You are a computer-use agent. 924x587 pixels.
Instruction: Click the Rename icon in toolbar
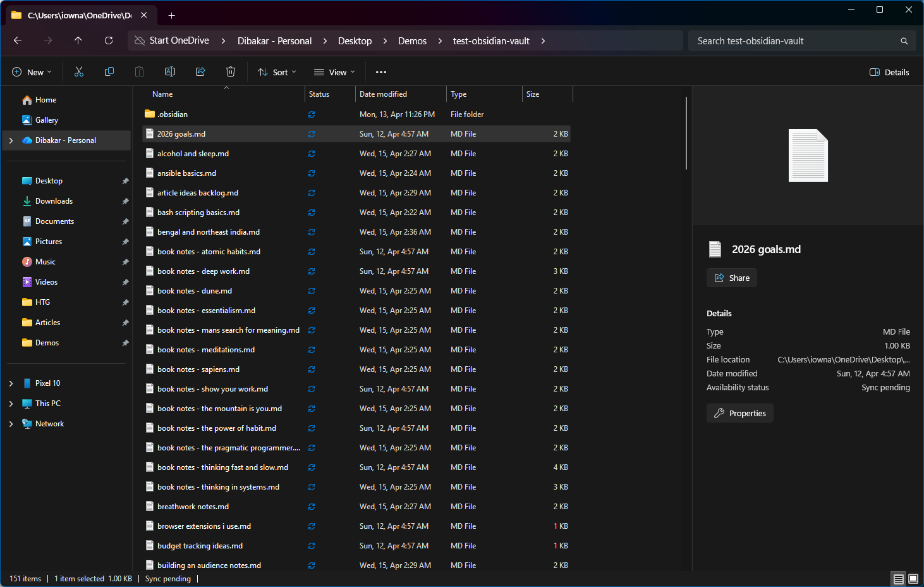170,72
